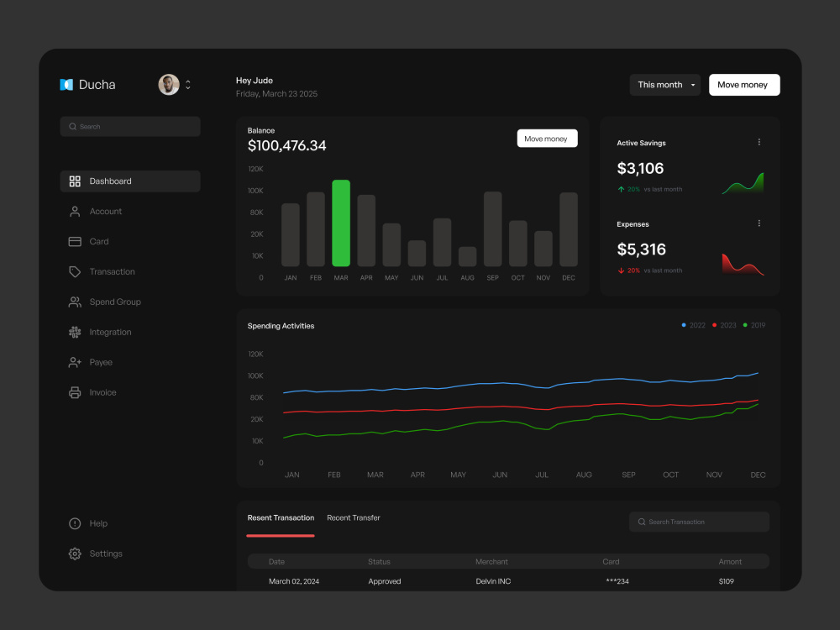
Task: Click the Invoice label in sidebar
Action: pos(102,392)
